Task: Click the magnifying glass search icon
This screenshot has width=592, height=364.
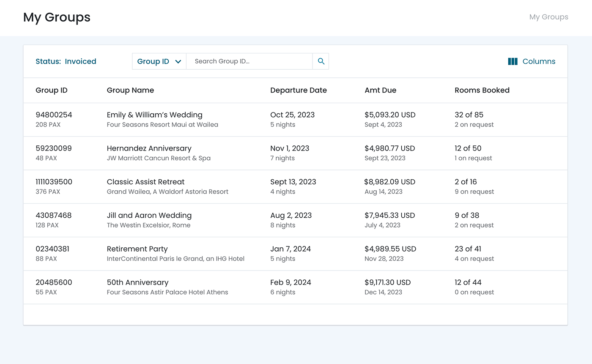Action: tap(321, 61)
